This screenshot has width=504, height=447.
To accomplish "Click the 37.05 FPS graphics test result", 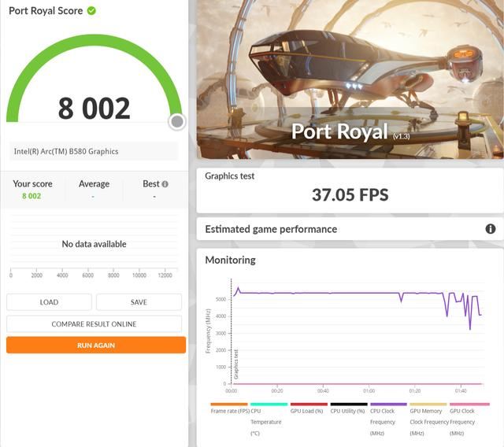I will coord(350,195).
